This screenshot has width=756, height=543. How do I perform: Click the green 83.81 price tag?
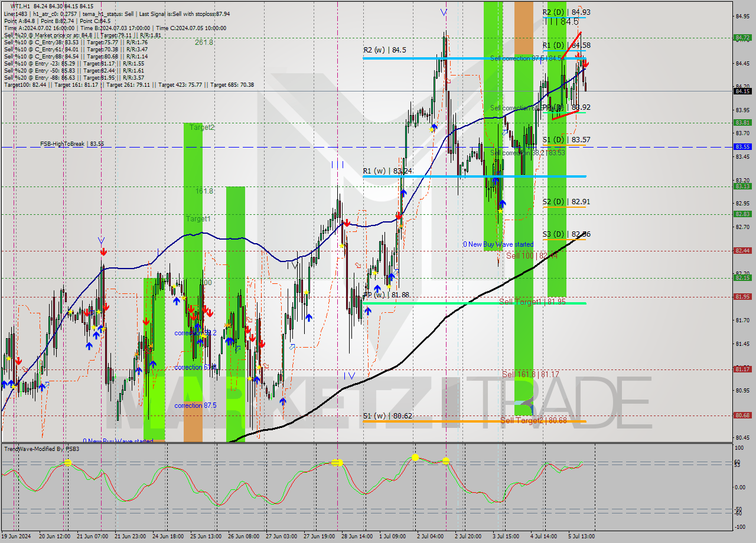[x=742, y=122]
